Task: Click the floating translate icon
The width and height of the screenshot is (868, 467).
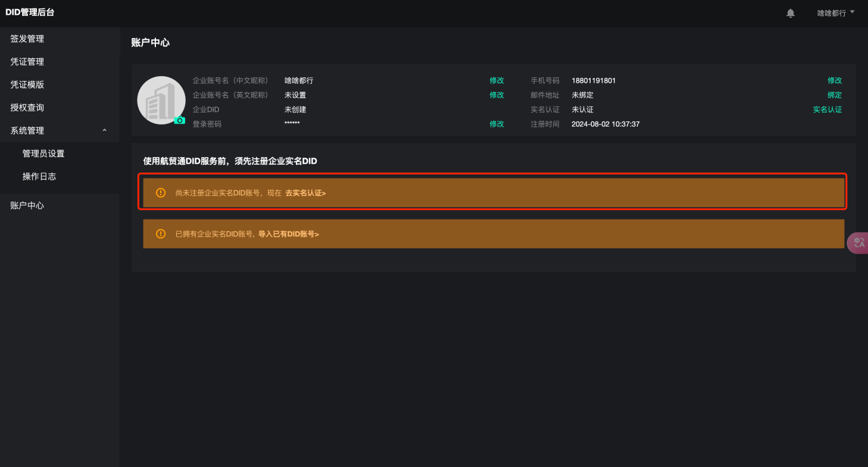Action: (x=858, y=243)
